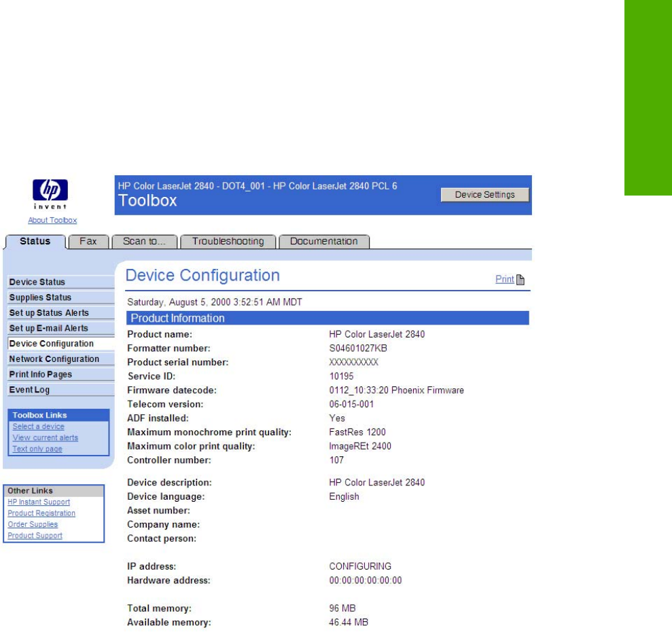Viewport: 672px width, 643px height.
Task: Open the Scan to... tab
Action: coord(144,242)
